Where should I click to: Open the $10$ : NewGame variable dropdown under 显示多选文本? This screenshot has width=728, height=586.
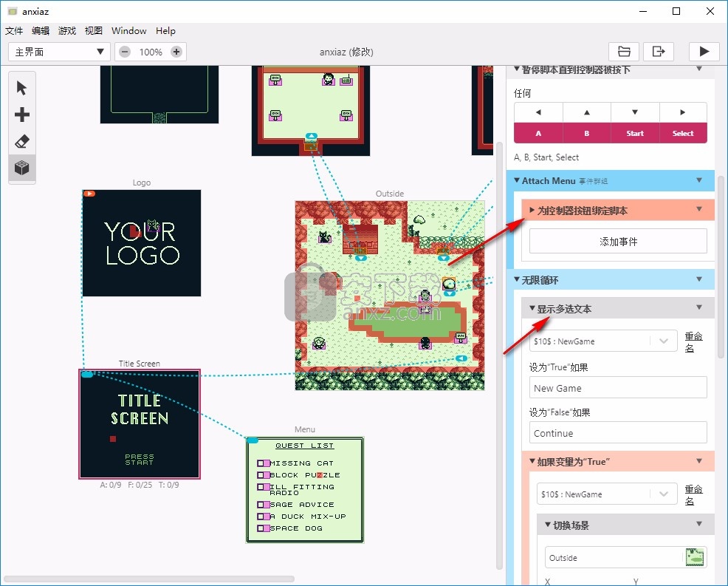click(603, 341)
